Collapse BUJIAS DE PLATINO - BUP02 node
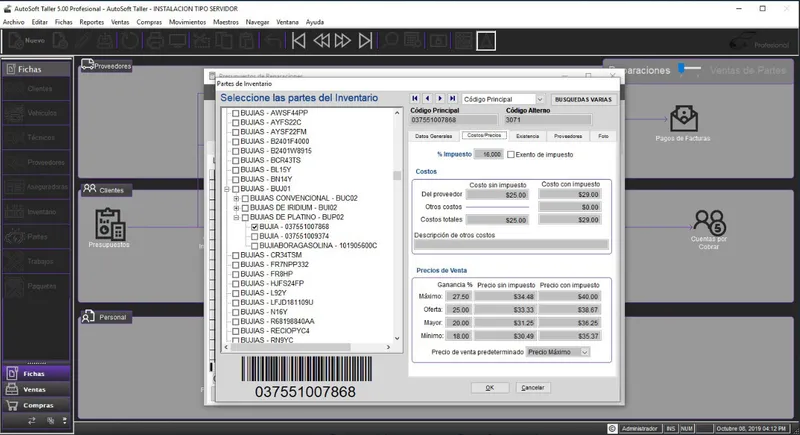Screen dimensions: 800x435 236,217
